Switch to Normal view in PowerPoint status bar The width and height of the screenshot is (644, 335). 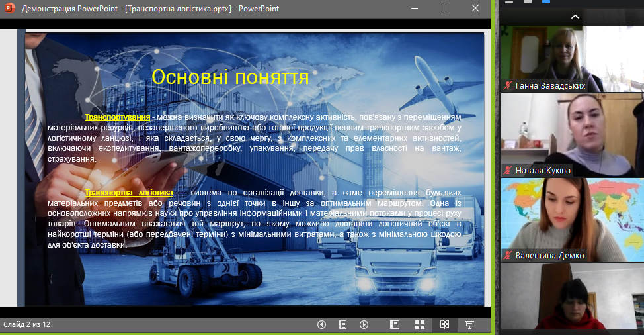pos(395,324)
